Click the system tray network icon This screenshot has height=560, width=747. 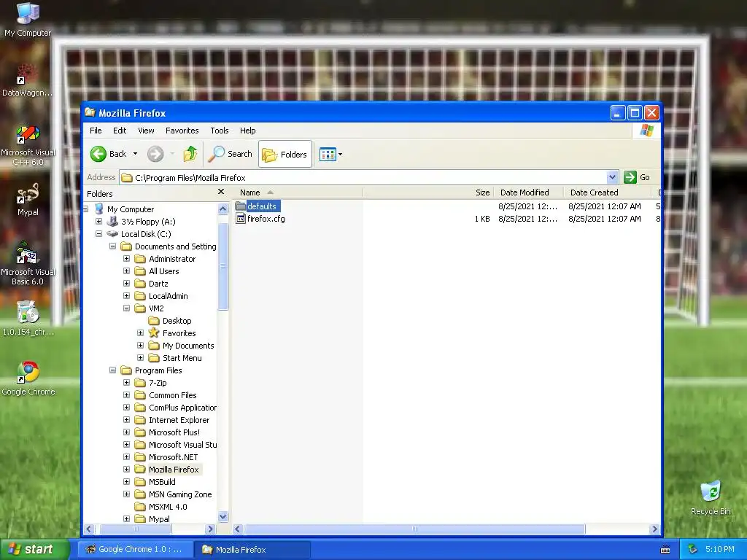click(x=693, y=550)
